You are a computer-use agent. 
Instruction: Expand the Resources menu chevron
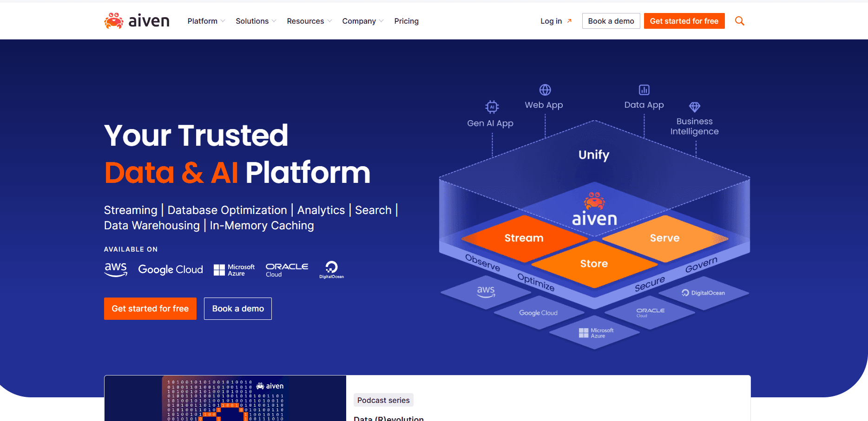pyautogui.click(x=330, y=21)
